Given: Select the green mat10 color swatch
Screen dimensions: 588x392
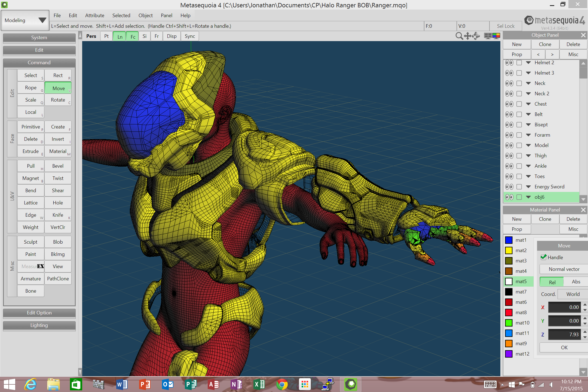Looking at the screenshot, I should (509, 323).
